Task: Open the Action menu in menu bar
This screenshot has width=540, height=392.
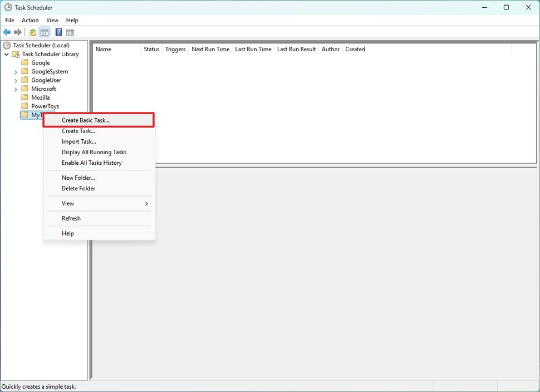Action: (x=30, y=21)
